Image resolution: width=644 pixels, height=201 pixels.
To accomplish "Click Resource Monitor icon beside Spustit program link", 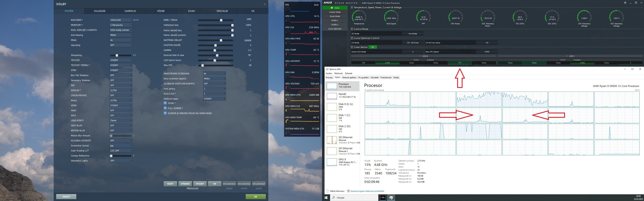I will click(x=348, y=191).
